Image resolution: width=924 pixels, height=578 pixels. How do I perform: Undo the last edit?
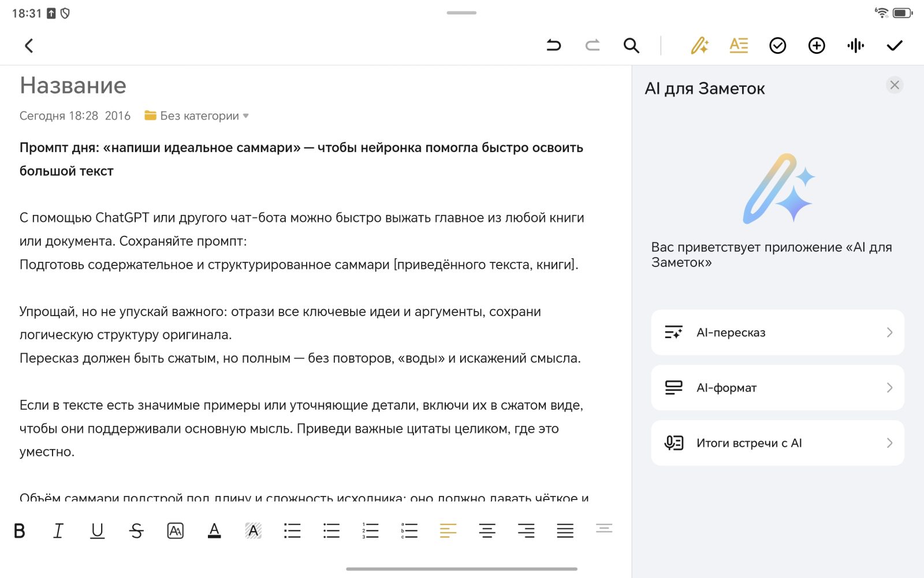(x=553, y=45)
